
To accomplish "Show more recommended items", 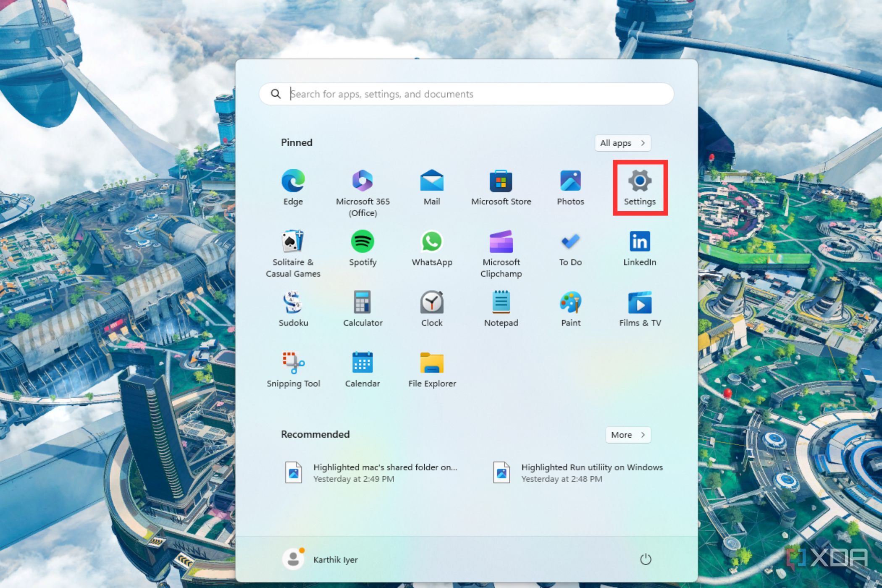I will (x=627, y=435).
